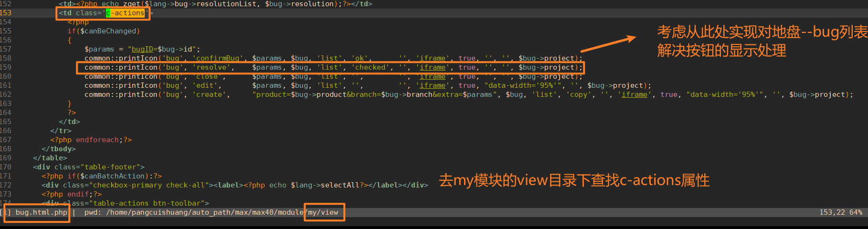Click the 'if($canBeChanged)' condition
868x229 pixels.
coord(104,31)
